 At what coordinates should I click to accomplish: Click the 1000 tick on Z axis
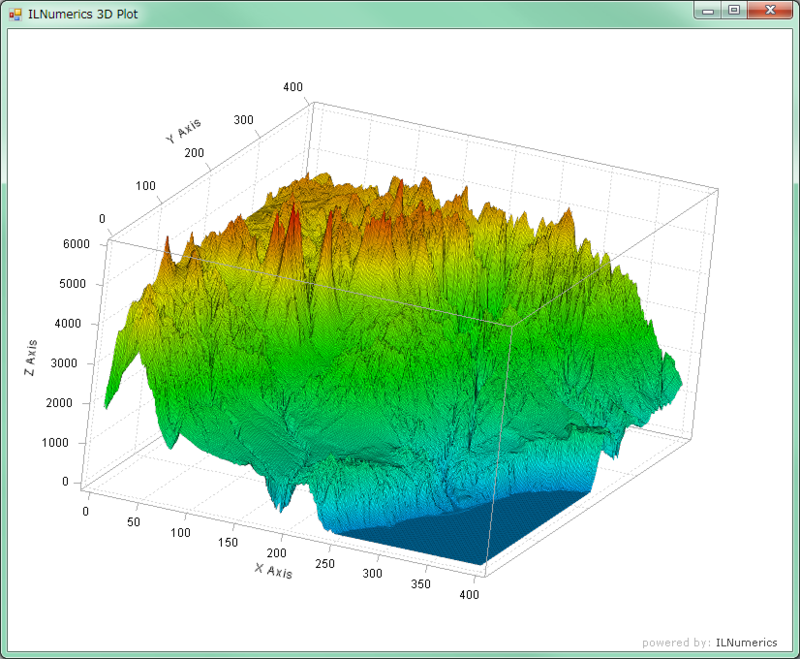pos(55,443)
